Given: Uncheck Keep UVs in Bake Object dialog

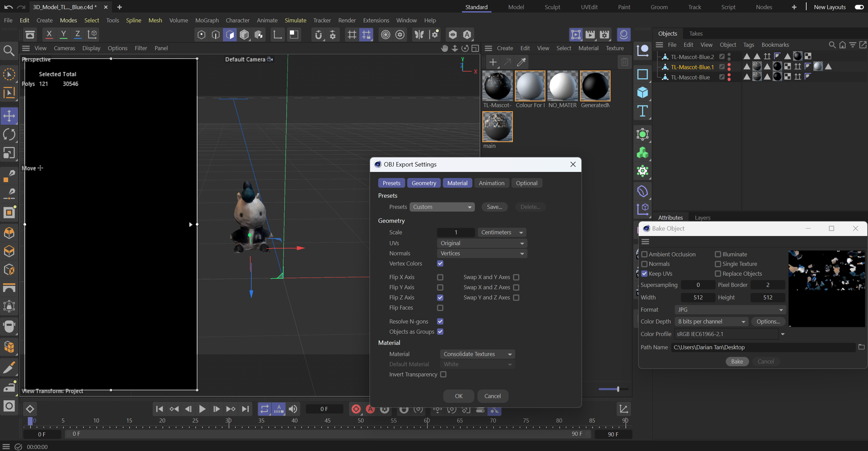Looking at the screenshot, I should (x=644, y=274).
